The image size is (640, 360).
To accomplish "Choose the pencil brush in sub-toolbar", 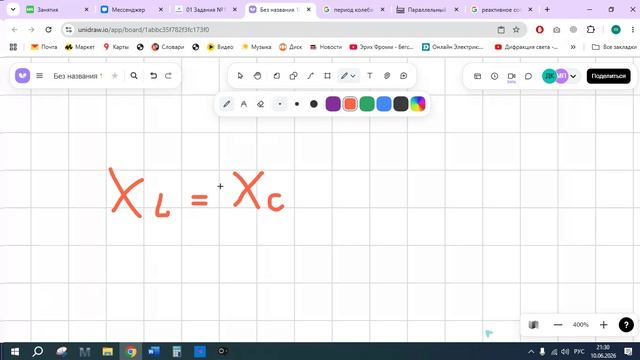I will (x=227, y=104).
